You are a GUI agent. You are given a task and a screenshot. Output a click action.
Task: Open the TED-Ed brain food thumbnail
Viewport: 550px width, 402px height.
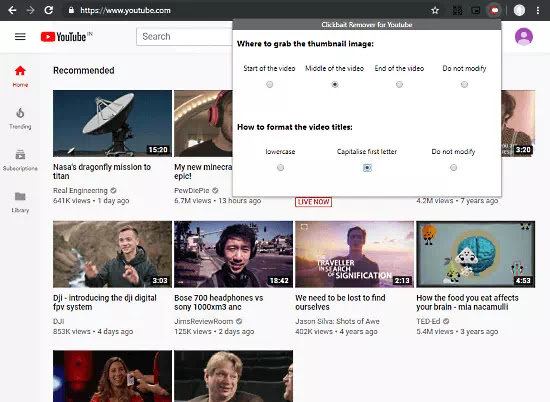pyautogui.click(x=475, y=254)
